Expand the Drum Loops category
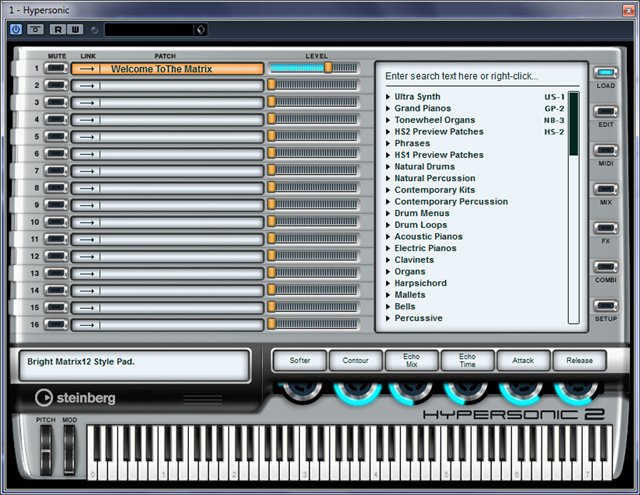This screenshot has width=640, height=495. point(388,225)
